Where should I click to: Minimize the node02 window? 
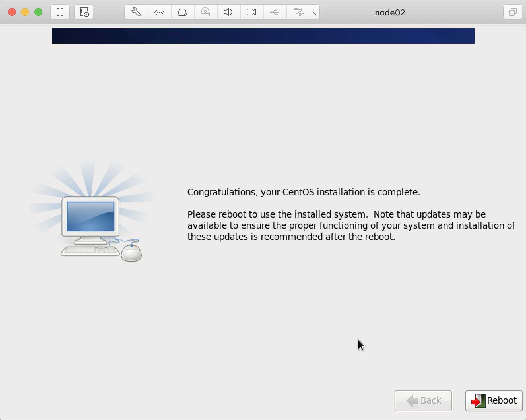click(25, 12)
